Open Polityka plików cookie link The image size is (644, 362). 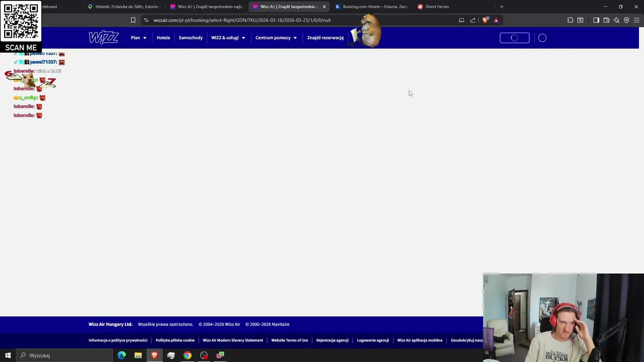175,340
